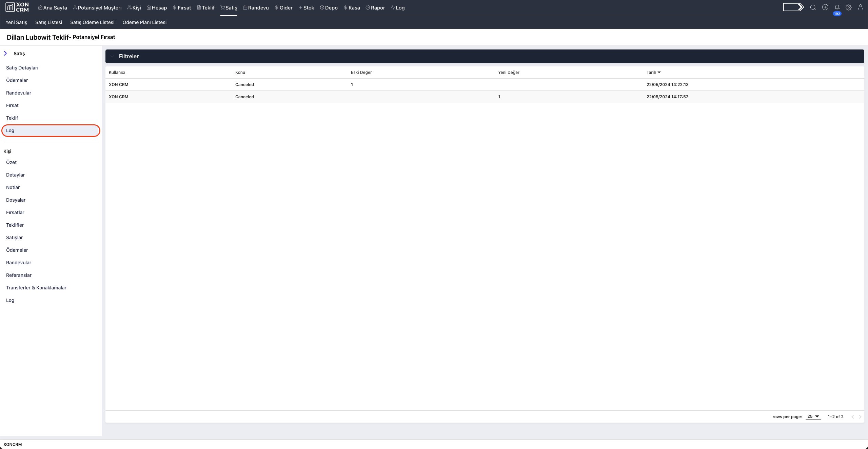
Task: Open Satış Detayları in the sidebar
Action: tap(22, 68)
